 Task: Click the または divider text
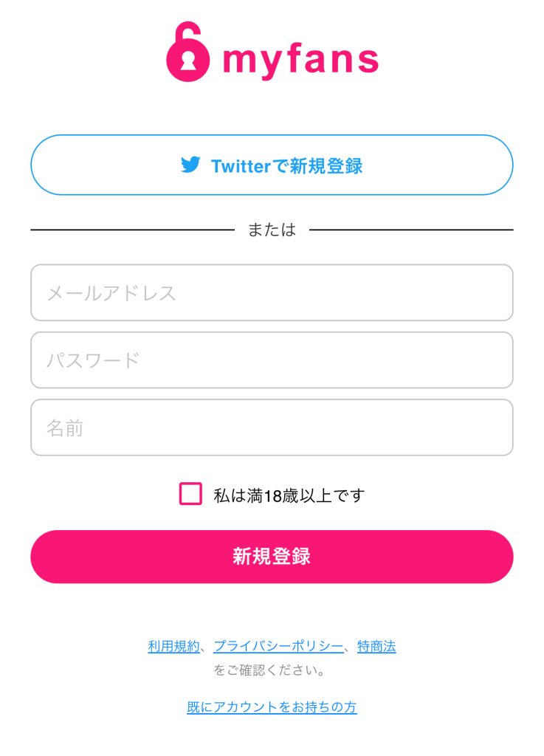272,230
